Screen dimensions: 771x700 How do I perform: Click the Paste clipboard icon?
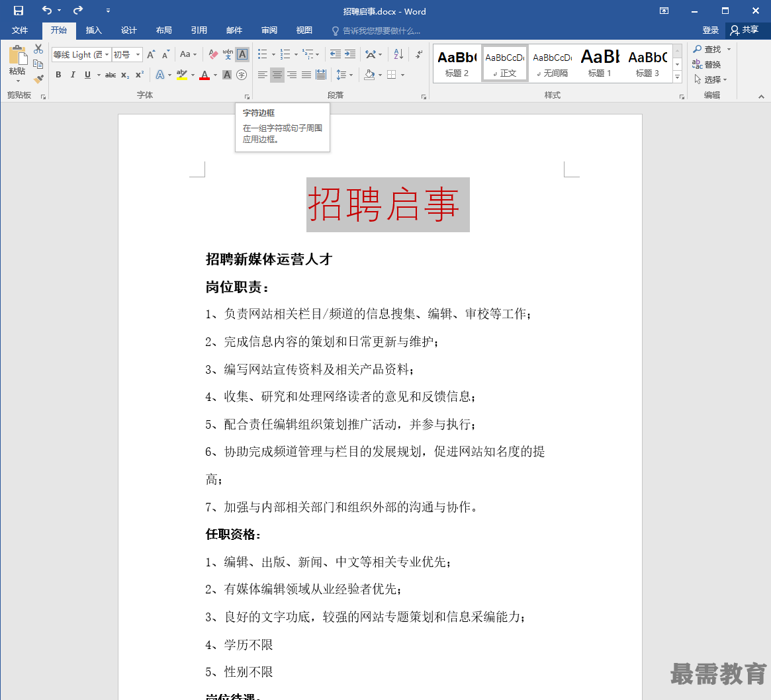coord(18,56)
